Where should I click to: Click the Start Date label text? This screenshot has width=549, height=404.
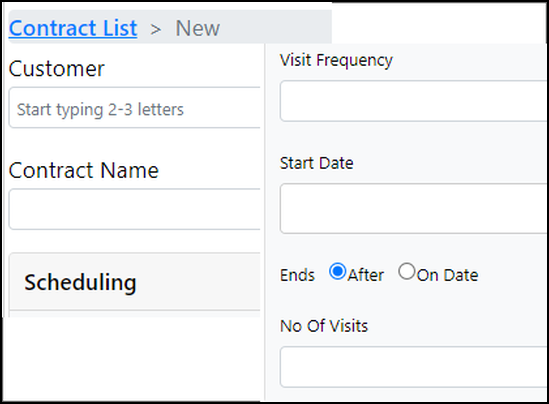(x=317, y=163)
